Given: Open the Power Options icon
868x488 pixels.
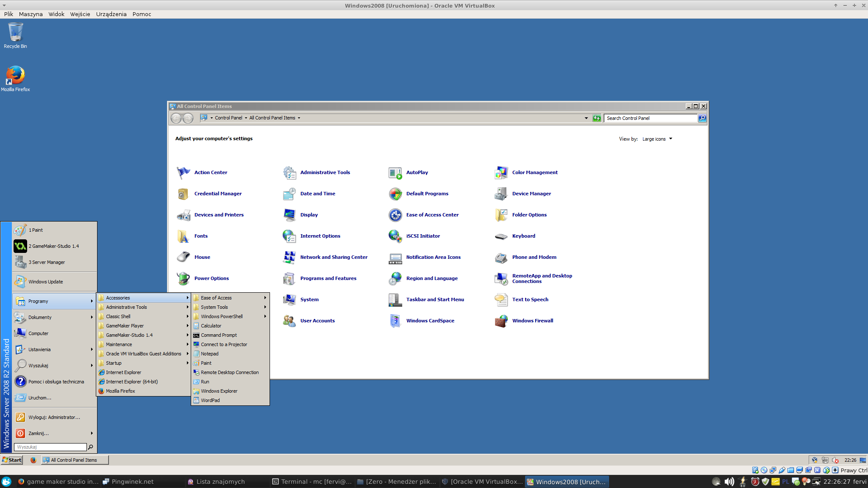Looking at the screenshot, I should click(183, 278).
